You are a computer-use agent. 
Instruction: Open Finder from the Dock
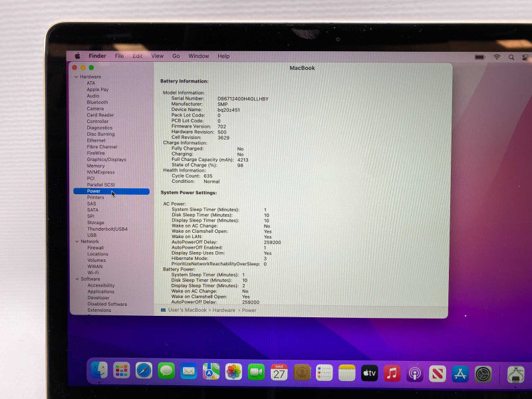point(98,370)
